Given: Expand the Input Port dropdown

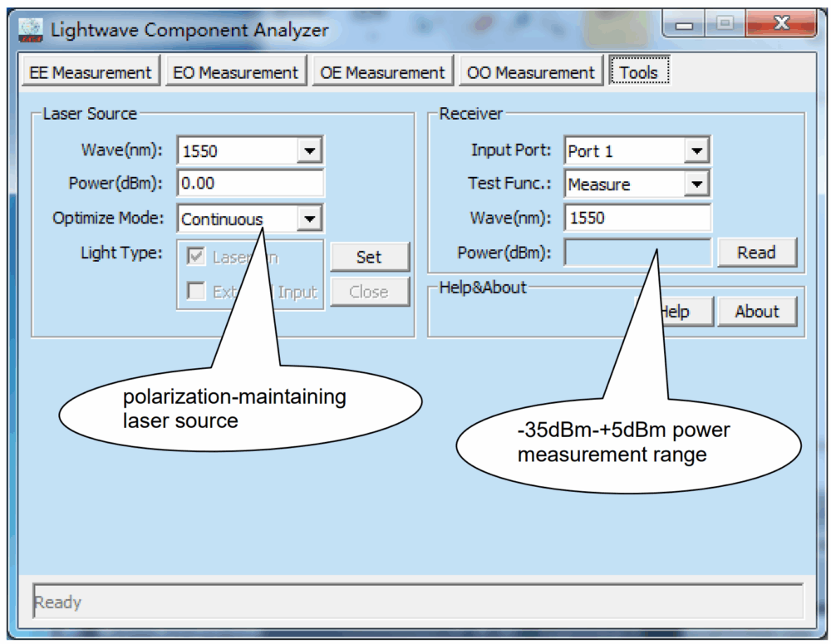Looking at the screenshot, I should click(x=696, y=151).
